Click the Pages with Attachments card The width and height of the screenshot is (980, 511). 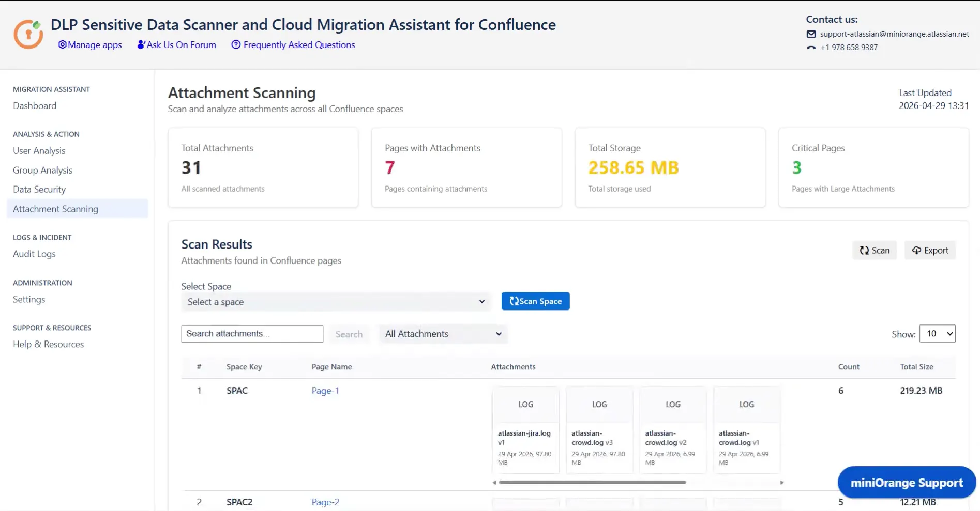[x=466, y=168]
